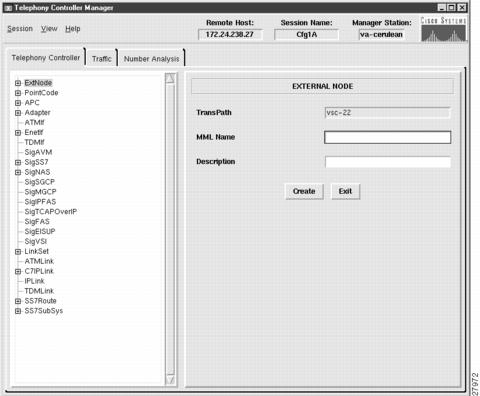Click the Exit button
480x396 pixels.
click(345, 191)
